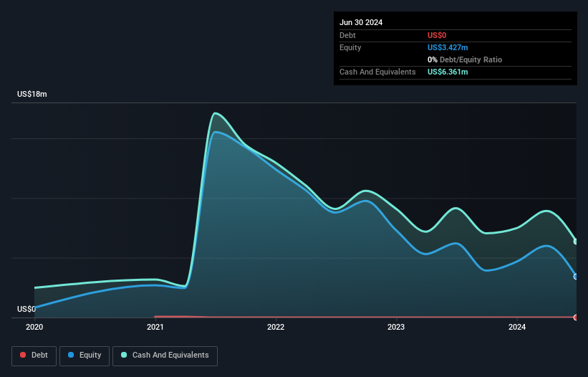Screen dimensions: 588x377
Task: Click the Cash And Equivalents tooltip row label
Action: 377,72
